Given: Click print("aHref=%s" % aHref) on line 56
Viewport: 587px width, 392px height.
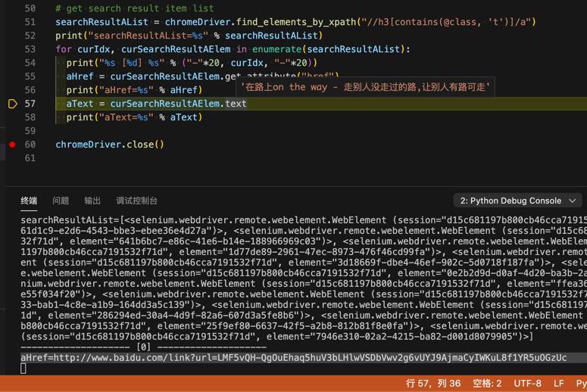Looking at the screenshot, I should (x=134, y=90).
